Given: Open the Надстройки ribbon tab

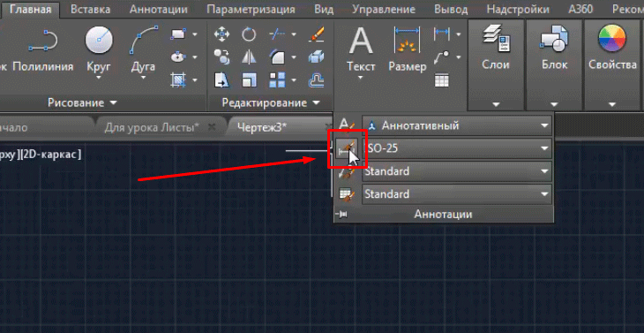Looking at the screenshot, I should [518, 9].
